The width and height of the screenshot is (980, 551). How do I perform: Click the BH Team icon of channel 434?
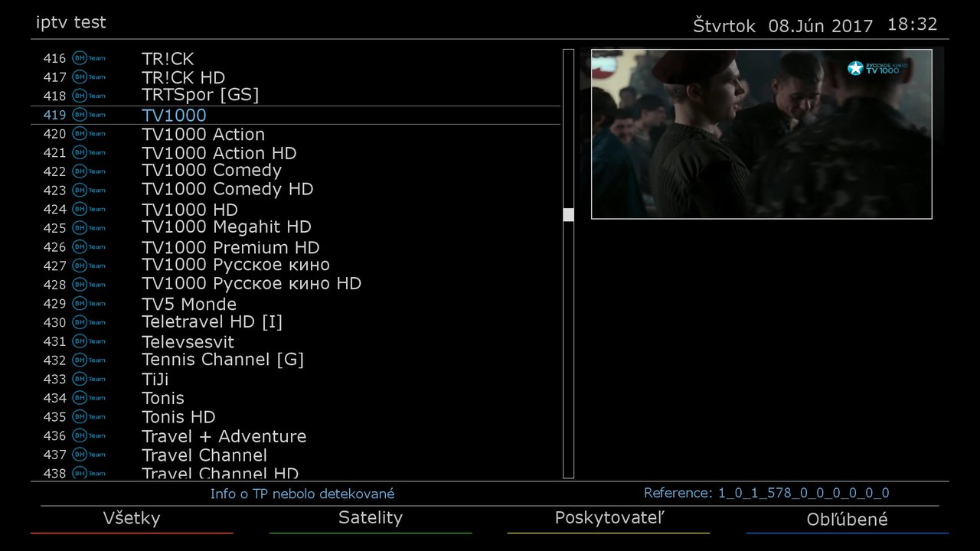pyautogui.click(x=89, y=398)
